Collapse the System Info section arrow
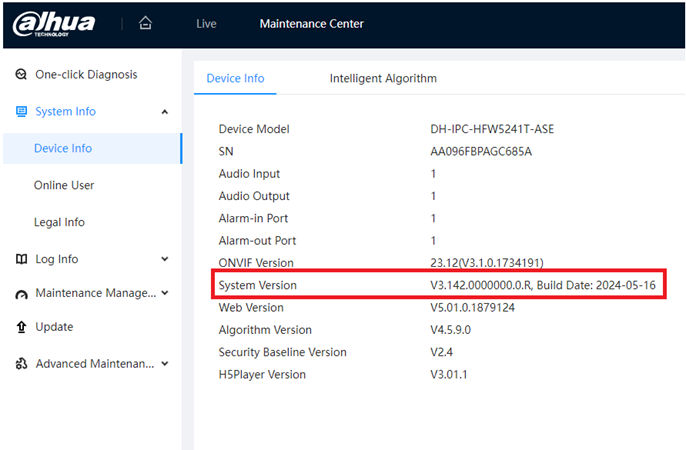The width and height of the screenshot is (686, 450). click(164, 112)
